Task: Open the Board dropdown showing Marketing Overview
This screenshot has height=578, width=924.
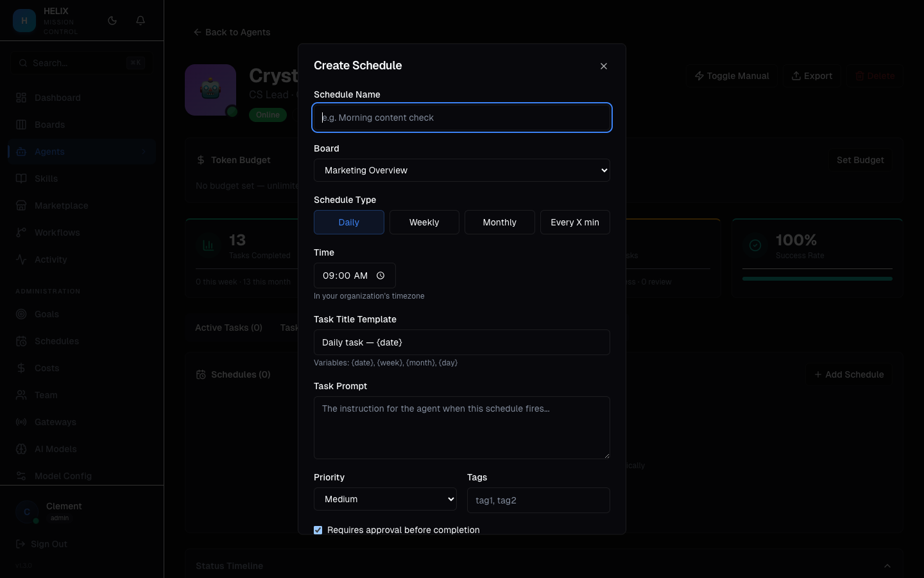Action: tap(462, 170)
